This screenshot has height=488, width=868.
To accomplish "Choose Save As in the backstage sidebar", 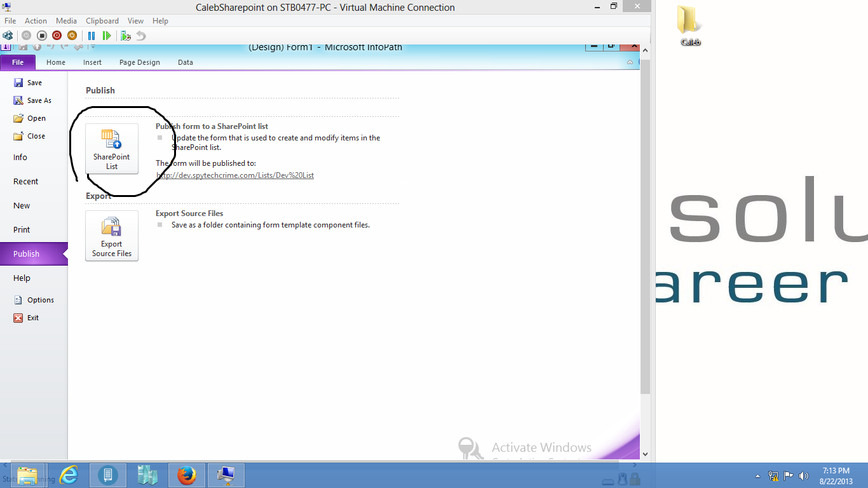I will click(x=32, y=100).
